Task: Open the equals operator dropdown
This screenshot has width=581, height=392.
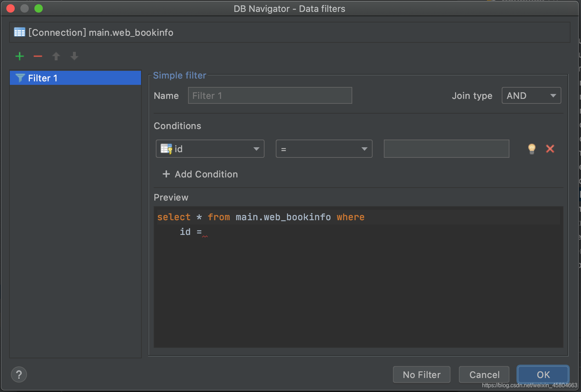Action: [324, 149]
